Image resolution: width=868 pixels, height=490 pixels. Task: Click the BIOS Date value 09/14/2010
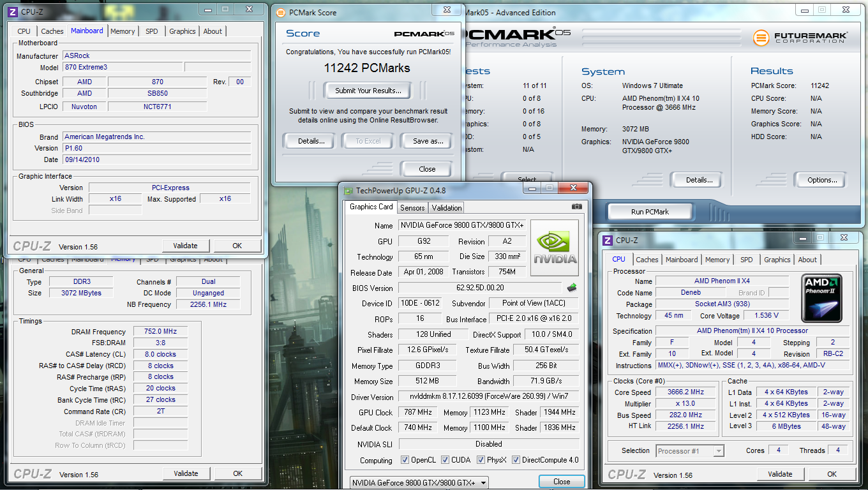click(156, 160)
